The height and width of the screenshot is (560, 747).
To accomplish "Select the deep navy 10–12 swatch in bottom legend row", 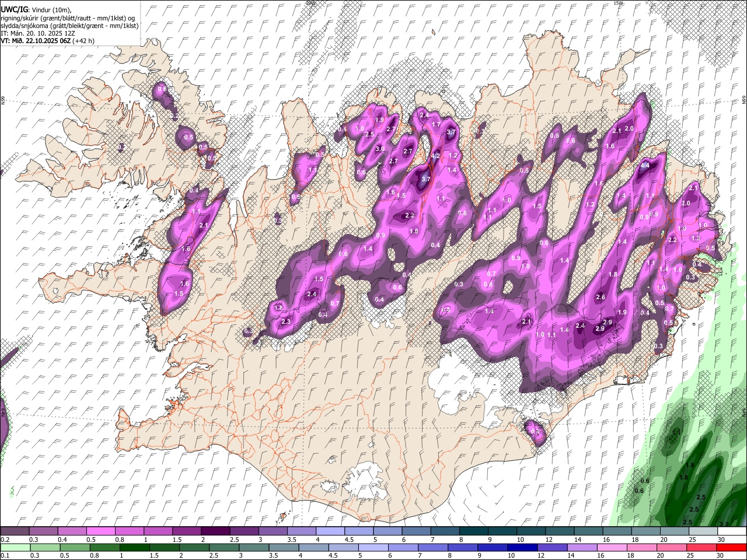I will click(x=522, y=548).
